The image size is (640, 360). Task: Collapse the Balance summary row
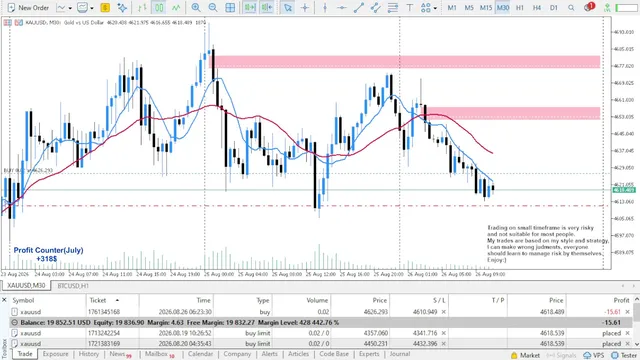click(14, 322)
